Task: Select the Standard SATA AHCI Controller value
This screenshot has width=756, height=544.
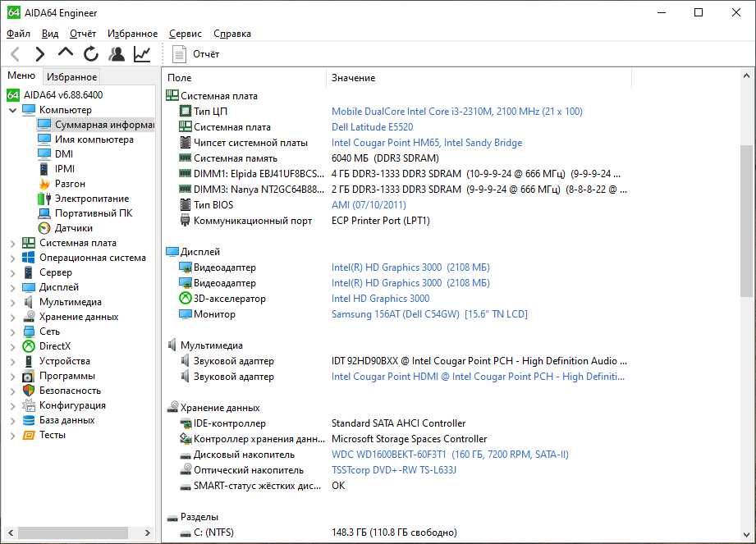Action: click(398, 423)
